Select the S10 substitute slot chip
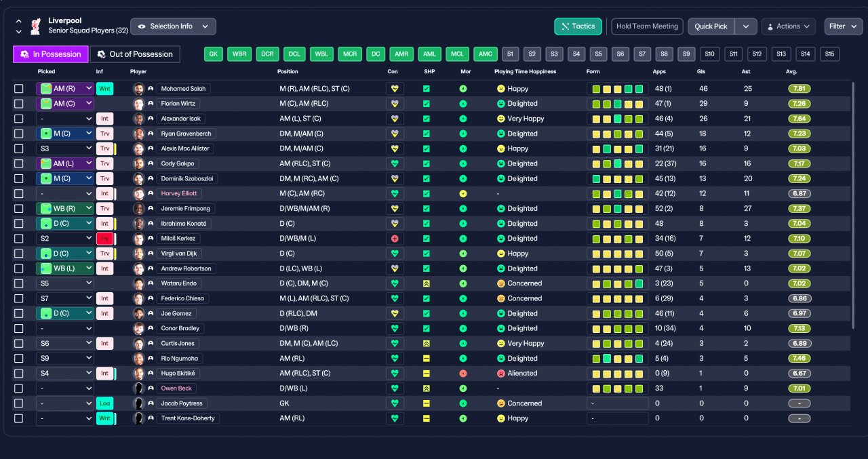 tap(709, 54)
